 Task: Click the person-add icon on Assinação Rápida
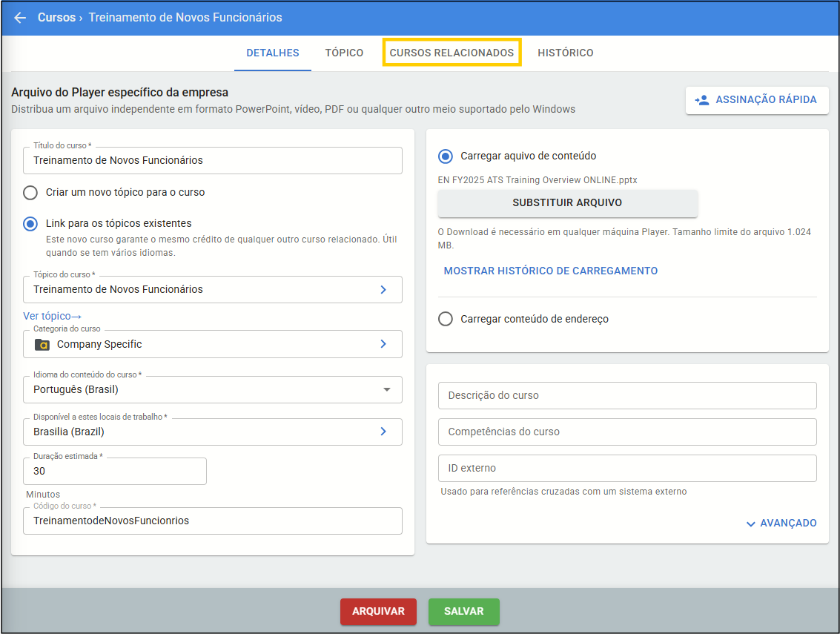(701, 99)
